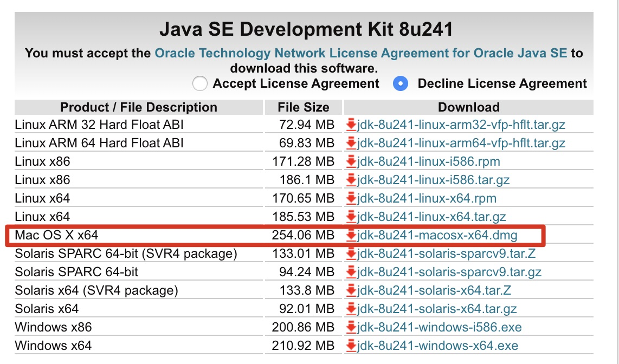Click the 171.28 MB file size cell
Image resolution: width=619 pixels, height=364 pixels.
[303, 162]
